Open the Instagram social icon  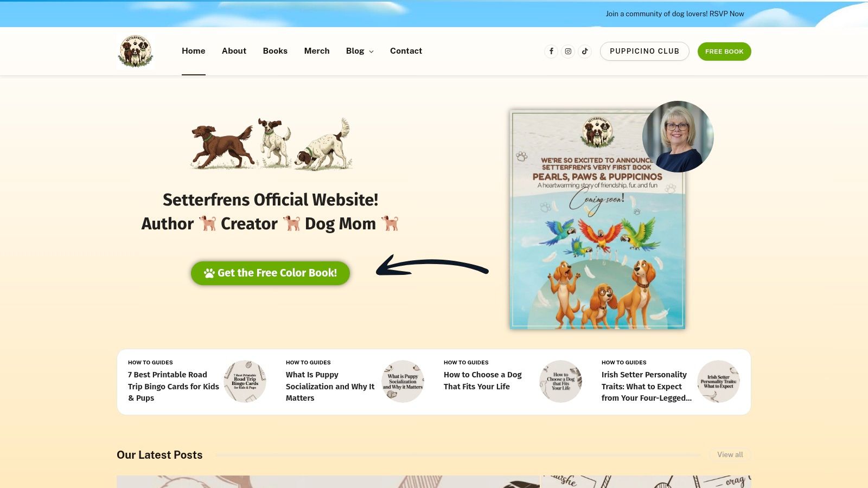[x=568, y=51]
